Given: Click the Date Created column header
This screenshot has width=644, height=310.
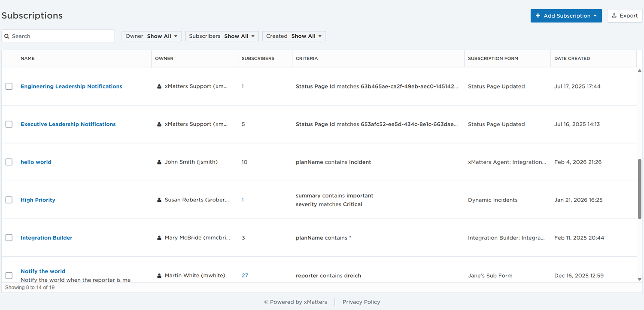Looking at the screenshot, I should click(x=572, y=58).
